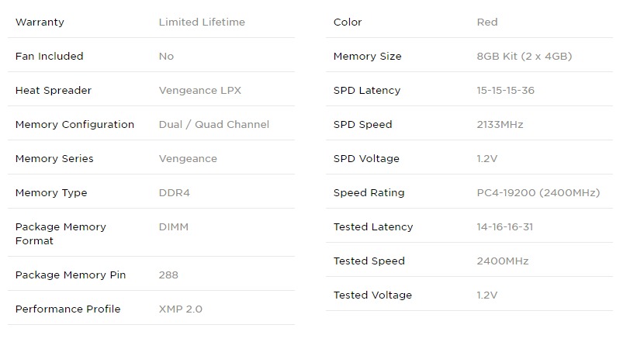
Task: Select the 2133MHz SPD speed value
Action: 500,125
